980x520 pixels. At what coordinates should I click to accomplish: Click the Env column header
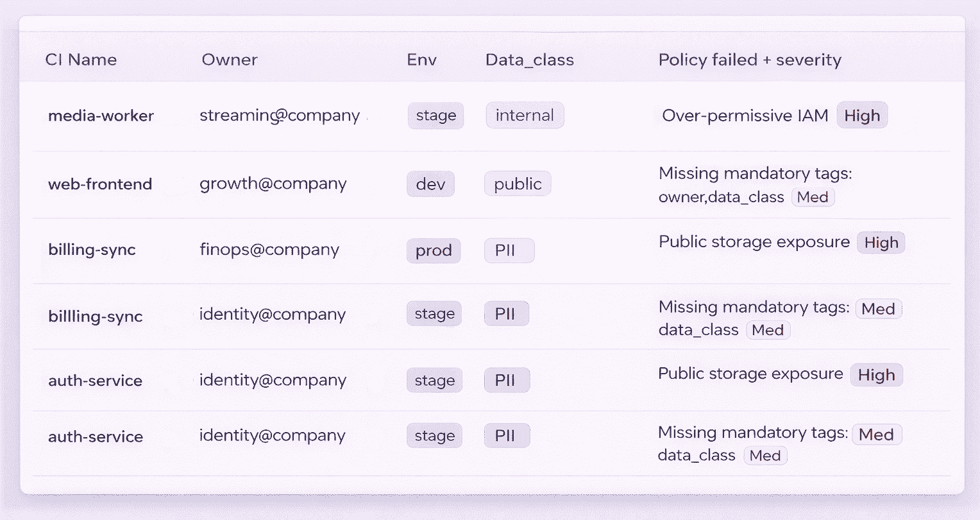(x=421, y=59)
